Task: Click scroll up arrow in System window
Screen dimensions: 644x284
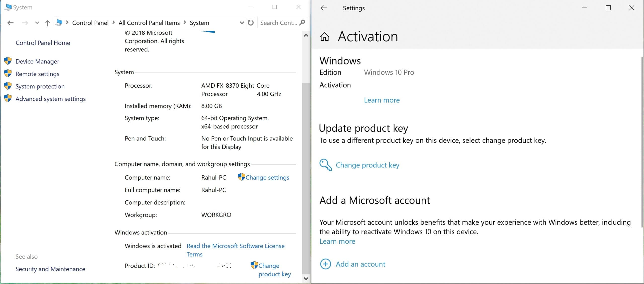Action: tap(306, 35)
